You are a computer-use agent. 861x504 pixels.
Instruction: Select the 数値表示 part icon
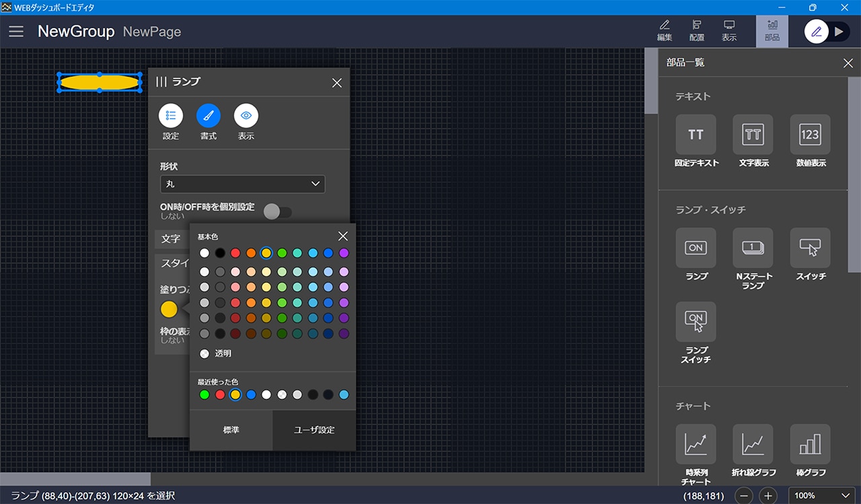pos(810,134)
